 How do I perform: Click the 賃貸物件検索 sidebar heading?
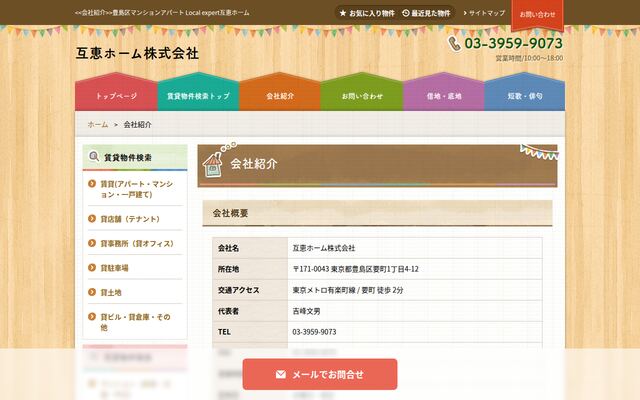pos(128,157)
